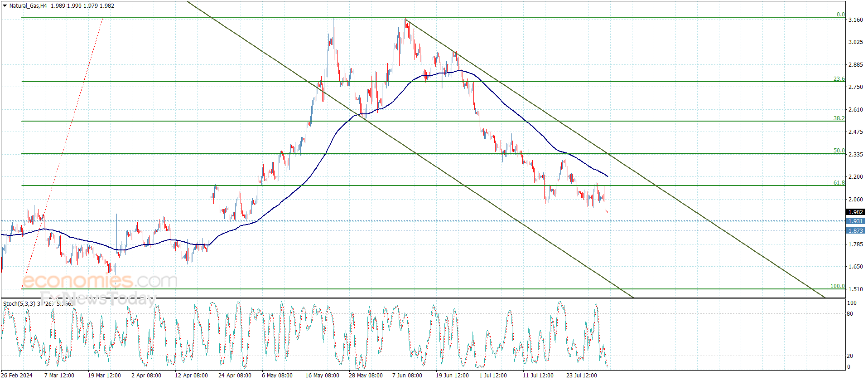Click the 7 Jun 08:00 date label

click(407, 375)
